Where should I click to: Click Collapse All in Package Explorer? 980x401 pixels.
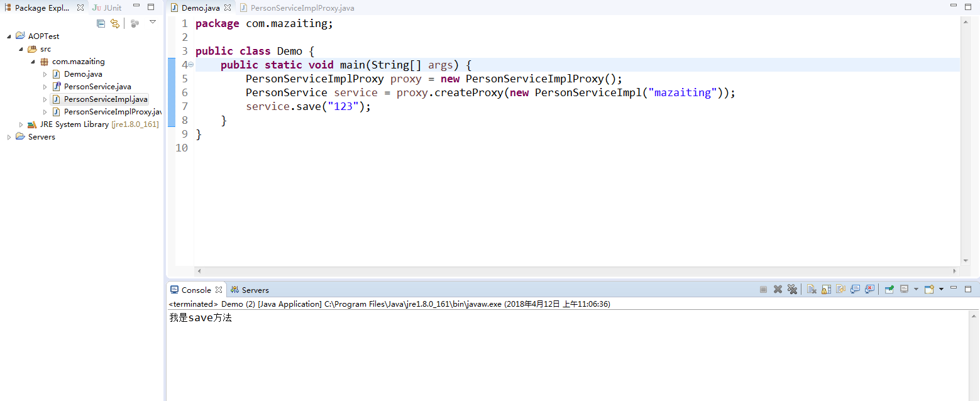(101, 23)
